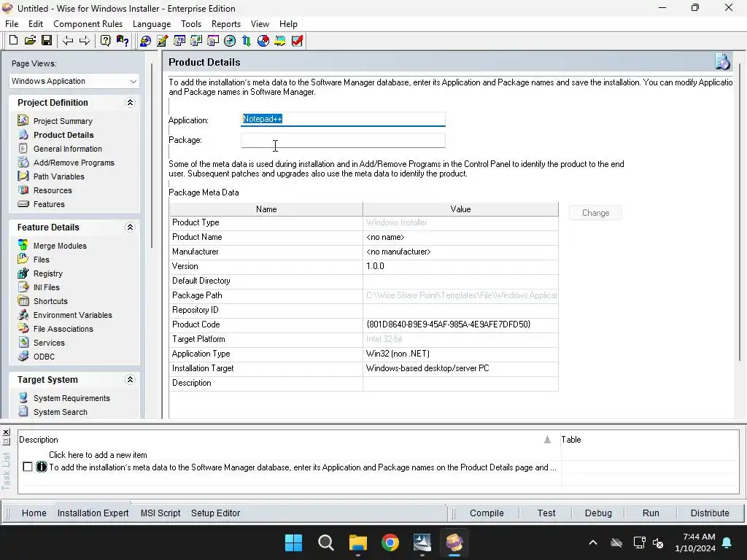Image resolution: width=747 pixels, height=560 pixels.
Task: Click the Distribute button
Action: point(710,513)
